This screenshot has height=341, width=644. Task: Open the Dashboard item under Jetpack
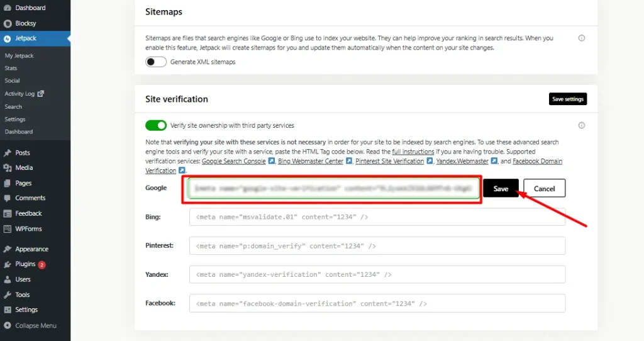(19, 132)
